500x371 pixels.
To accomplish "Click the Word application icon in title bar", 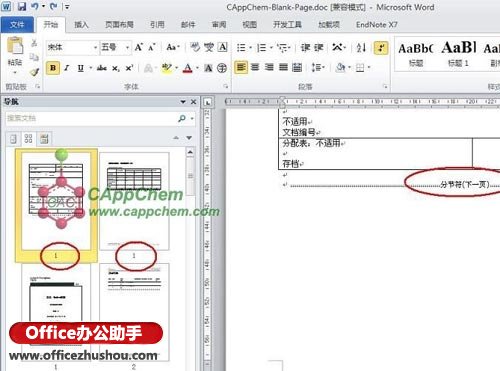I will pyautogui.click(x=6, y=6).
